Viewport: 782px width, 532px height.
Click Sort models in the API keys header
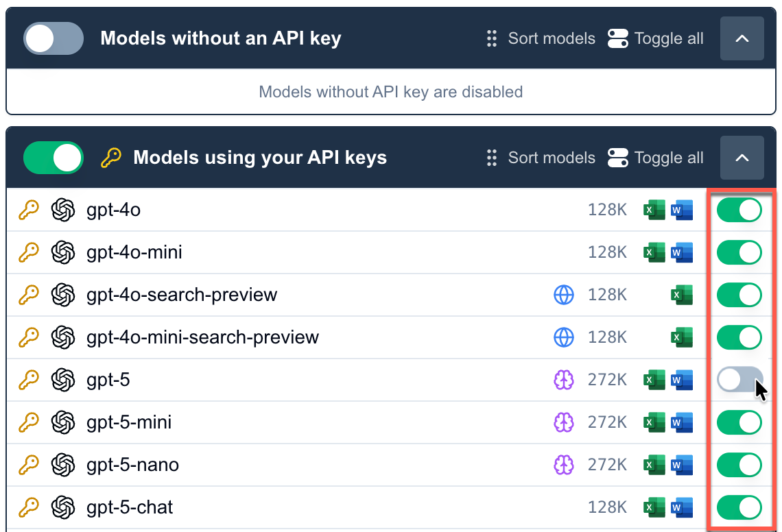(x=541, y=158)
